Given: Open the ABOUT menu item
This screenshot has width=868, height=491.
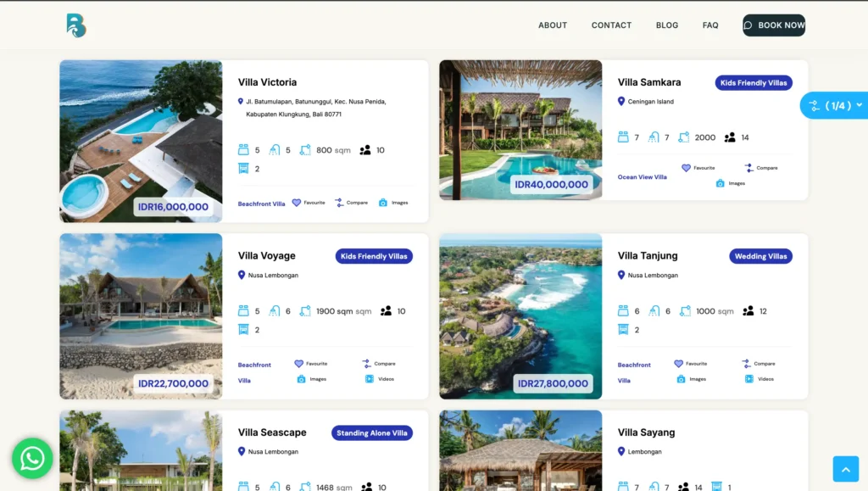Looking at the screenshot, I should pos(553,25).
